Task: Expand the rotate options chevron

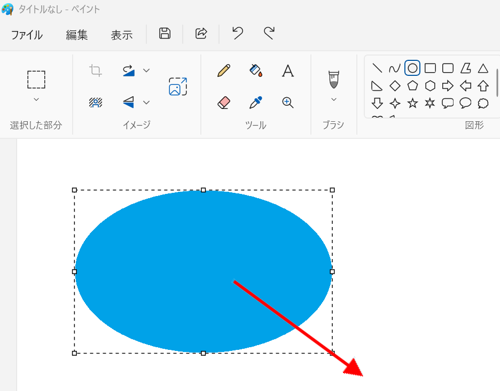Action: click(146, 71)
